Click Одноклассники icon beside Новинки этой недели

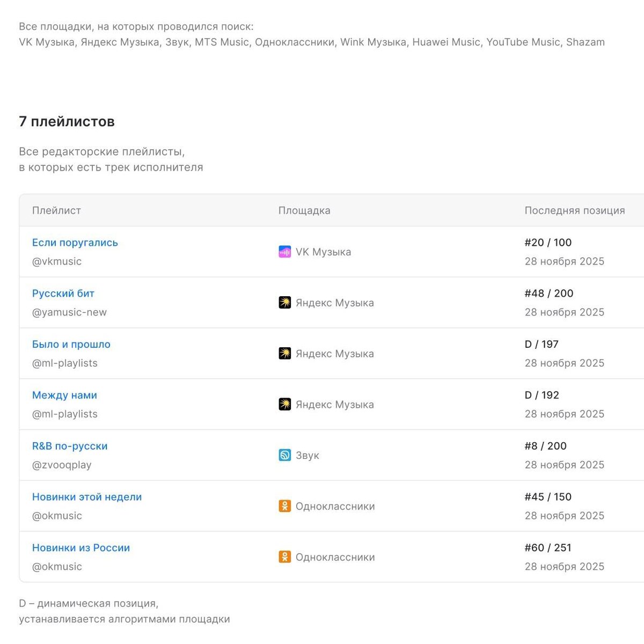[x=284, y=506]
